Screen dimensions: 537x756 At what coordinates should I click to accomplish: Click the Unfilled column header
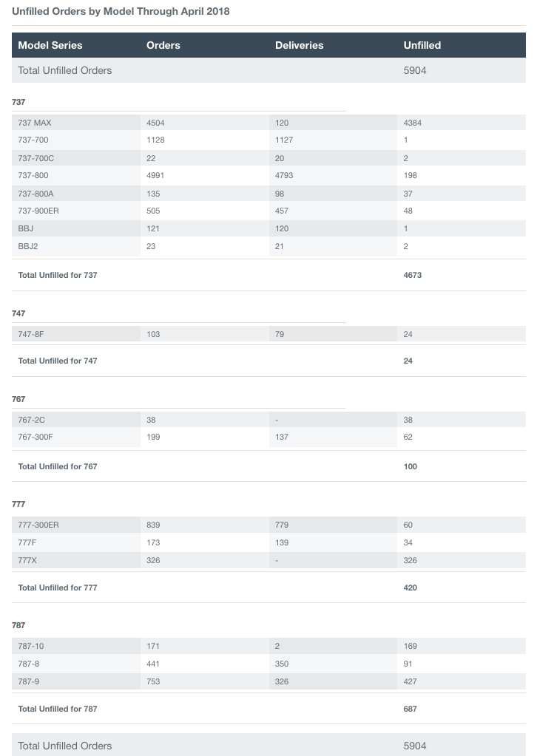(422, 45)
